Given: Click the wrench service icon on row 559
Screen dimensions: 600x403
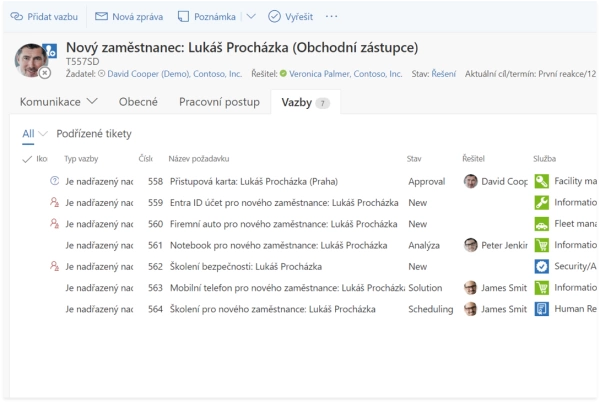Looking at the screenshot, I should (x=541, y=202).
